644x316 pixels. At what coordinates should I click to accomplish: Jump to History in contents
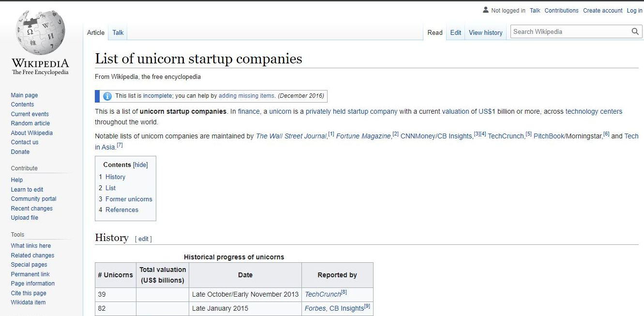click(115, 177)
